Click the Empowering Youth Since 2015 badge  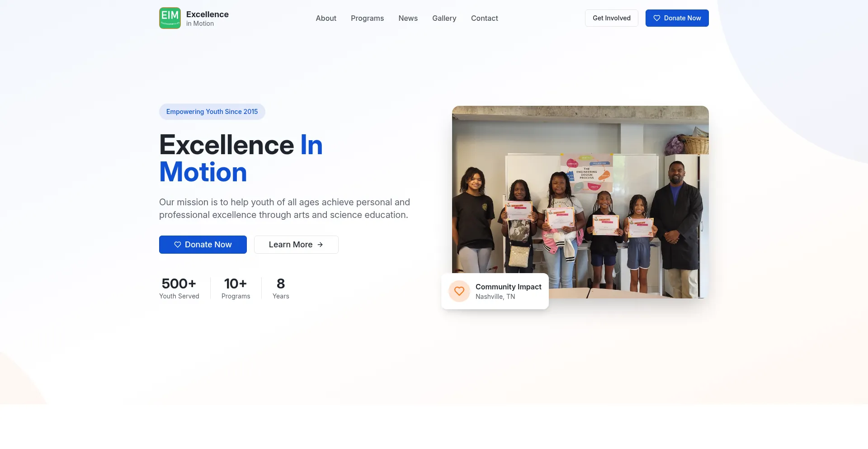tap(212, 112)
